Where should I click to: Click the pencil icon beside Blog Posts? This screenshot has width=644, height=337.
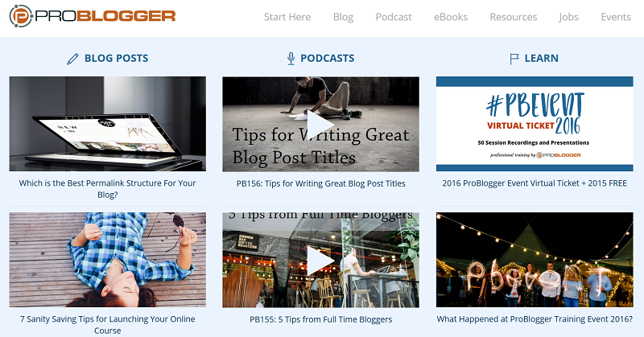[x=72, y=59]
